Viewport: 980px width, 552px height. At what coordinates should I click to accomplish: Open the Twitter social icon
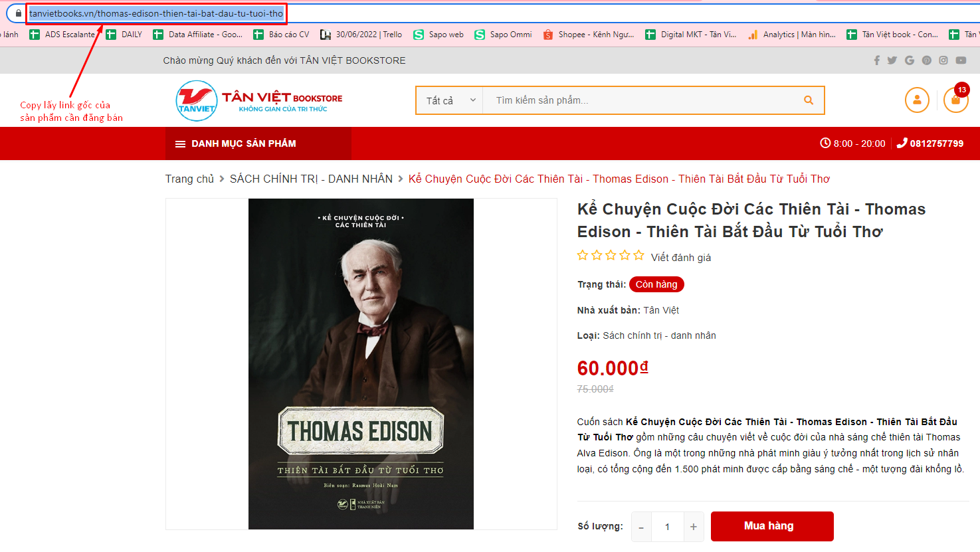point(892,60)
